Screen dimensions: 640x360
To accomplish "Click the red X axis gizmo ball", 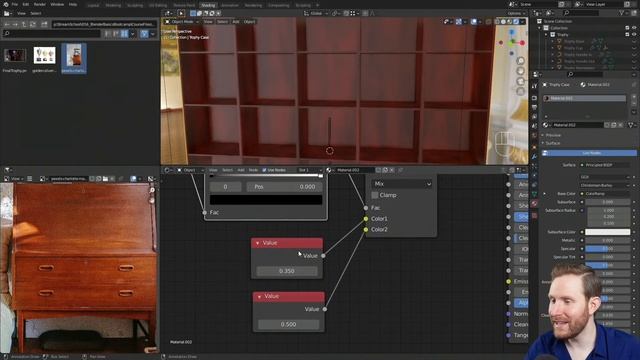I will click(x=522, y=42).
